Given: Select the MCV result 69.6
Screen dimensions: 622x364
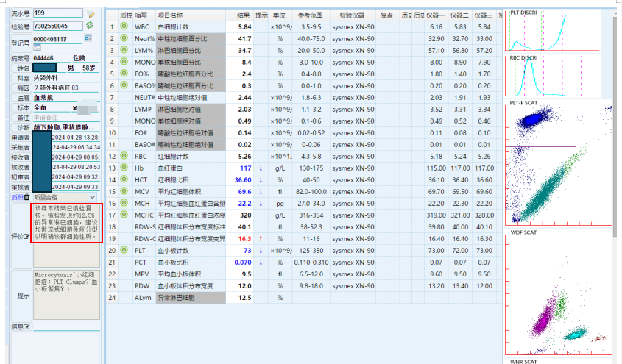Looking at the screenshot, I should pyautogui.click(x=245, y=192).
